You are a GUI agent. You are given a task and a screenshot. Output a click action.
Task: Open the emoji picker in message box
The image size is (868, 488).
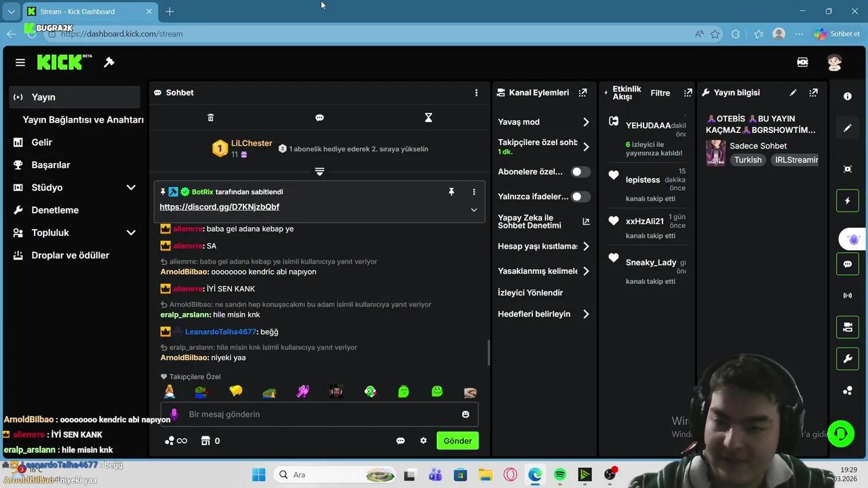point(465,414)
